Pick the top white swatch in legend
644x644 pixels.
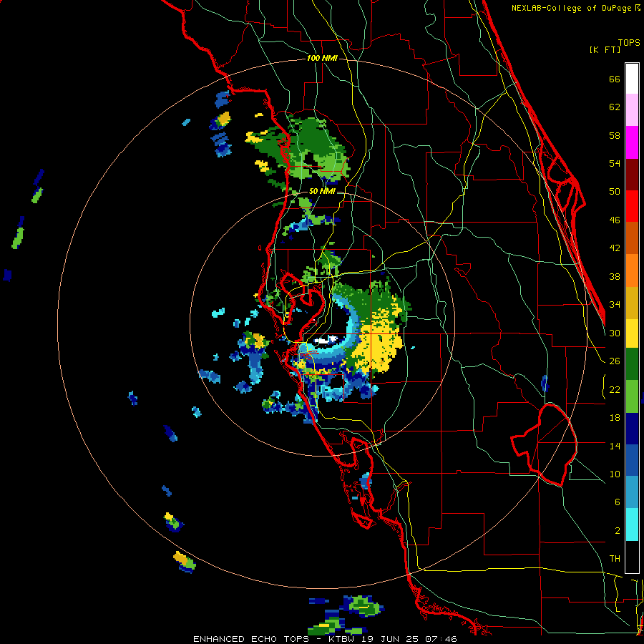click(x=632, y=79)
